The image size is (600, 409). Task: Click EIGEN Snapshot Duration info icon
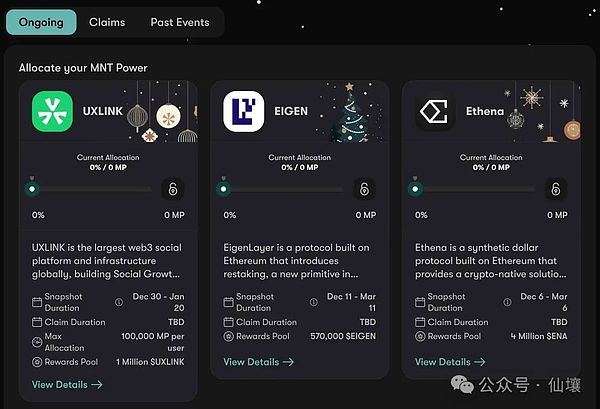tap(309, 302)
